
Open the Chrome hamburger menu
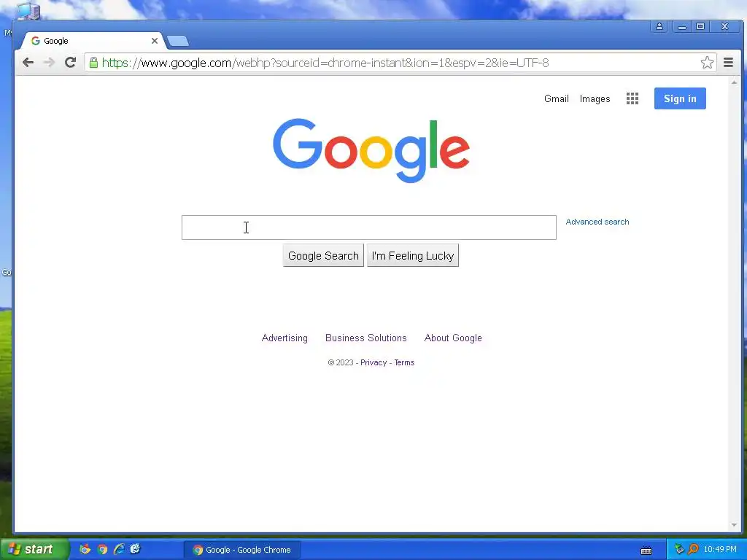click(x=728, y=63)
